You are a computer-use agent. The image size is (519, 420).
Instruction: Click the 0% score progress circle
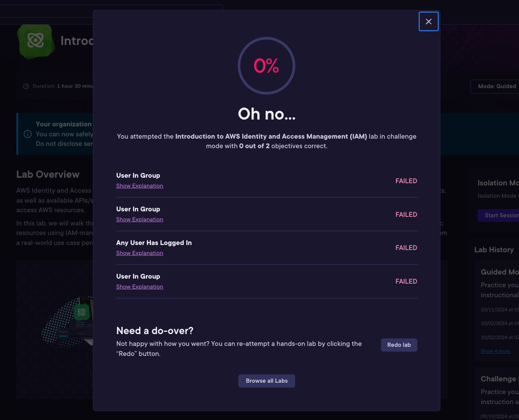click(266, 65)
